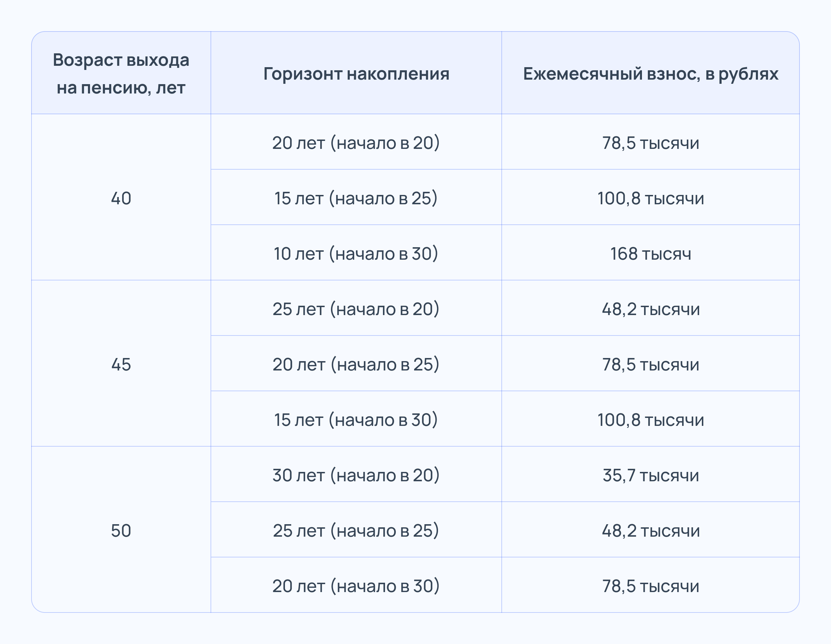Select the retirement age 40 cell
Viewport: 831px width, 644px height.
[x=121, y=198]
